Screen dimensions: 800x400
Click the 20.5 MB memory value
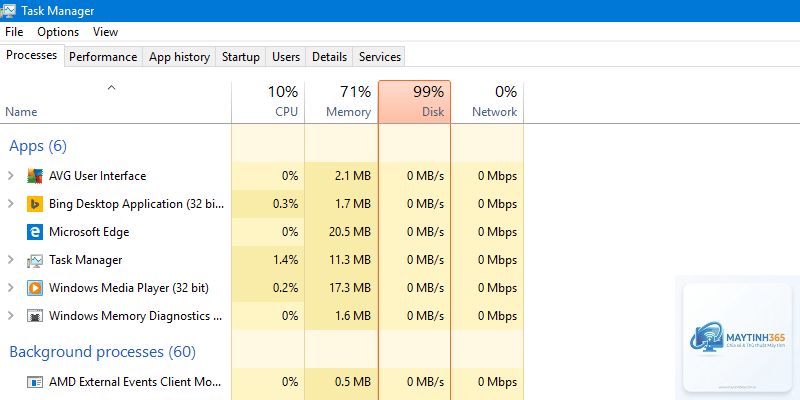point(350,232)
